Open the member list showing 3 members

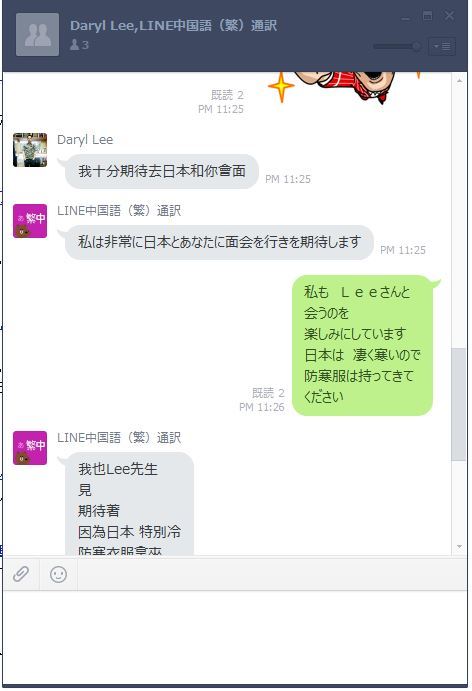tap(79, 45)
